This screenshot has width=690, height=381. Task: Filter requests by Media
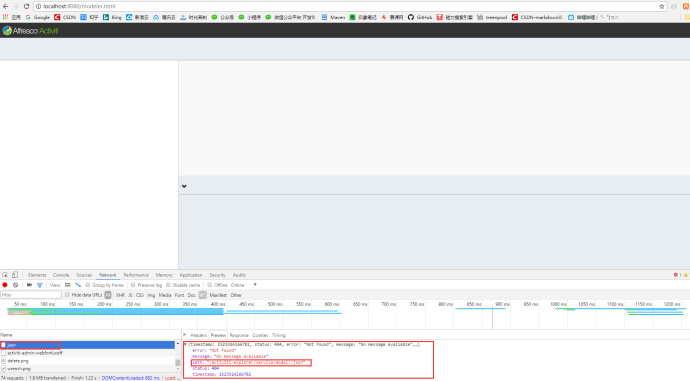(x=165, y=295)
